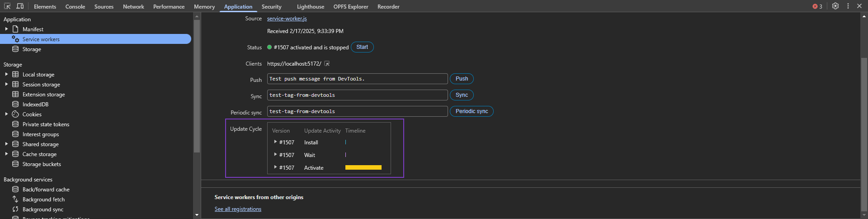Viewport: 868px width, 219px height.
Task: Open the DevTools more options menu
Action: click(848, 6)
